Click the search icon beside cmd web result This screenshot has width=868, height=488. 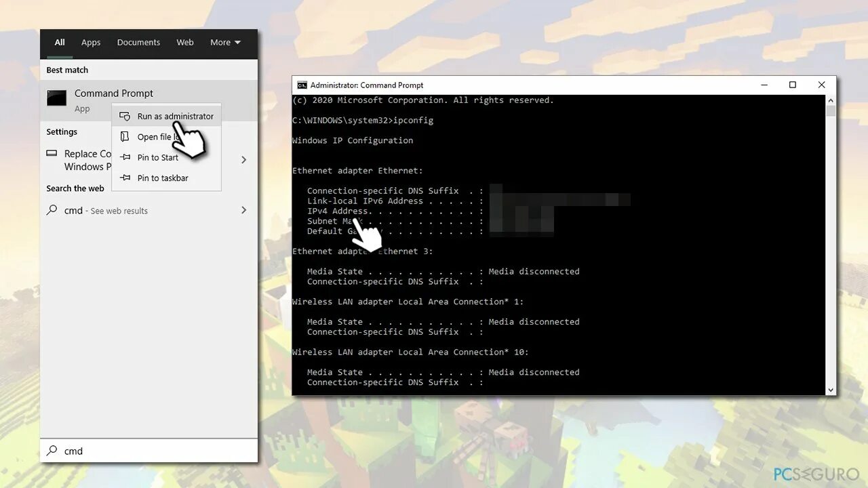coord(52,210)
